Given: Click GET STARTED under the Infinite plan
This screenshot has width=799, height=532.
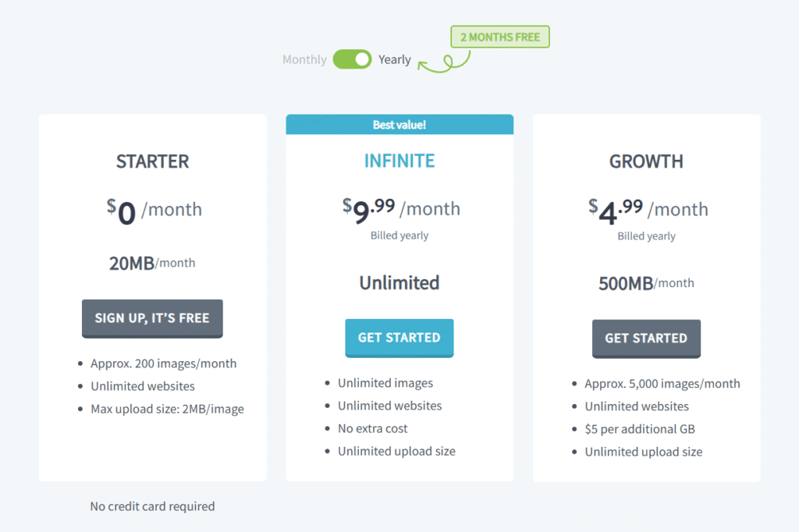Looking at the screenshot, I should pyautogui.click(x=399, y=338).
